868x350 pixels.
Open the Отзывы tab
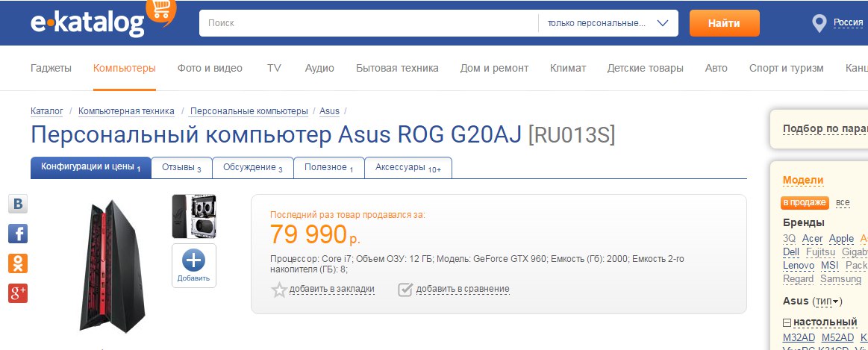pyautogui.click(x=181, y=168)
